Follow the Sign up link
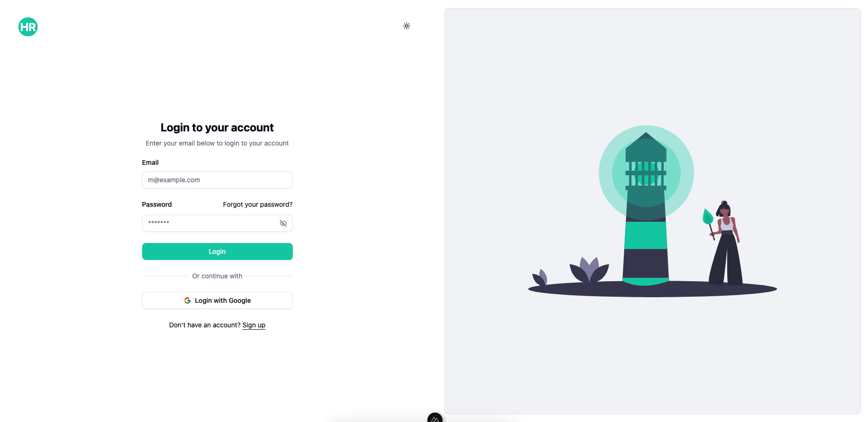Image resolution: width=868 pixels, height=422 pixels. pos(254,325)
